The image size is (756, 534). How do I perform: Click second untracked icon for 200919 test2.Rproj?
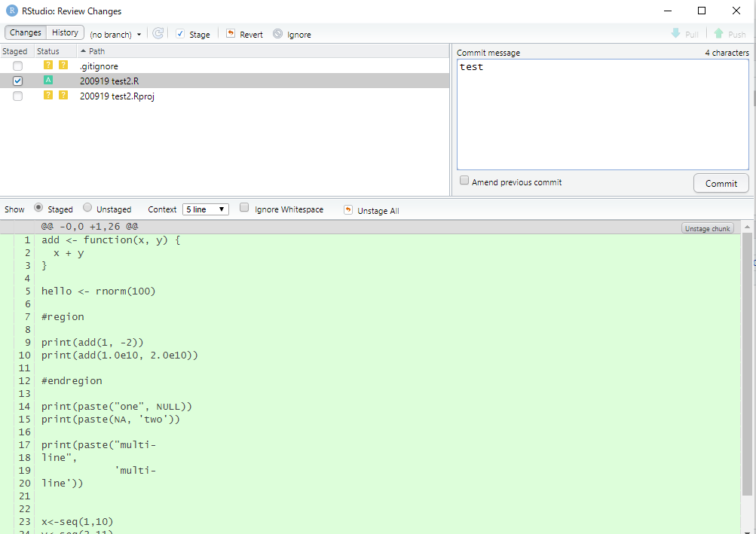[63, 95]
